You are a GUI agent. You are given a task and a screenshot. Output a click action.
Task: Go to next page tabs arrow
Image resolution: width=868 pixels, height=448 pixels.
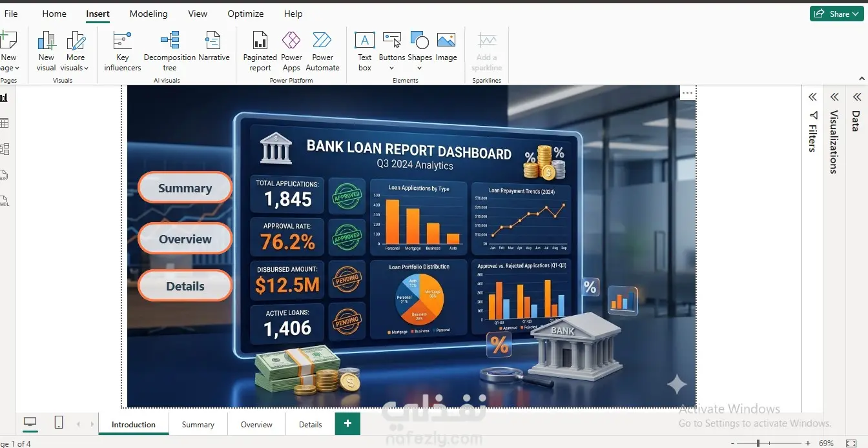93,424
